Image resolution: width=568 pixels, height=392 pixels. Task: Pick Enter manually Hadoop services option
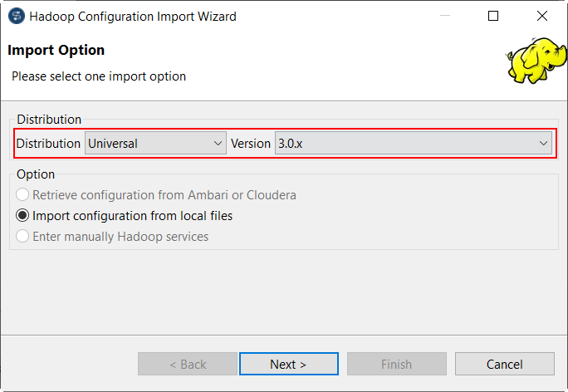click(22, 237)
